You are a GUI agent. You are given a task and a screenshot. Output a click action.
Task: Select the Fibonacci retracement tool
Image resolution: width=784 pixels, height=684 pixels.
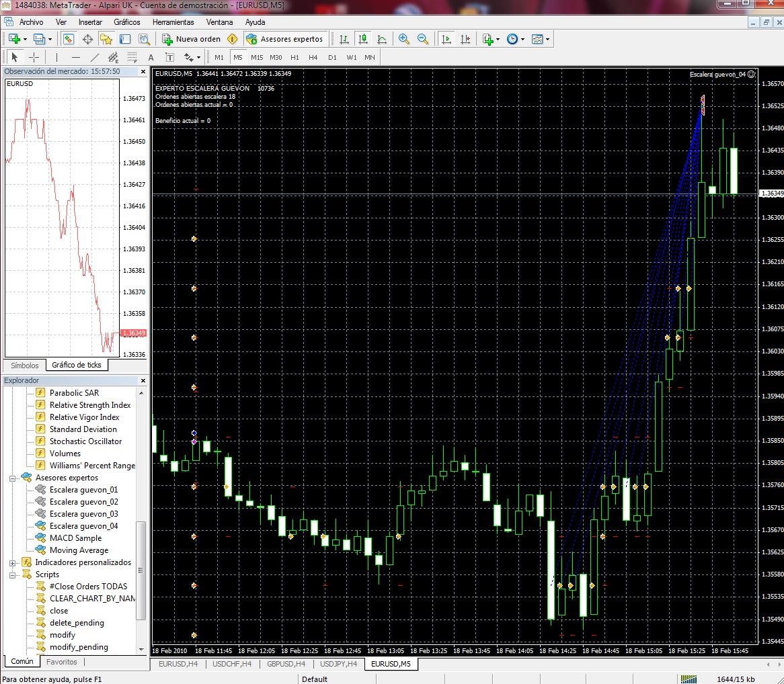pyautogui.click(x=132, y=57)
